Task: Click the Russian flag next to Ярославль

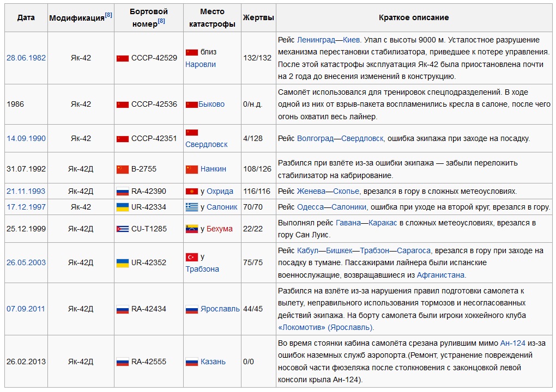Action: point(191,309)
